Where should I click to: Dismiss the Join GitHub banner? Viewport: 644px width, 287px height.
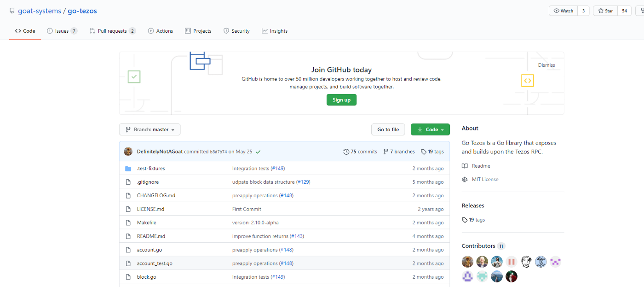(x=546, y=65)
